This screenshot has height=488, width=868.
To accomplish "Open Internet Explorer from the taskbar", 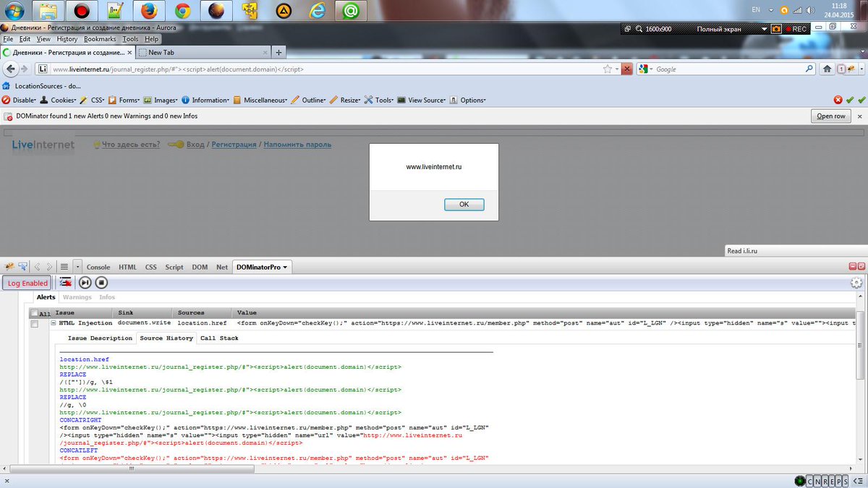I will pyautogui.click(x=317, y=10).
